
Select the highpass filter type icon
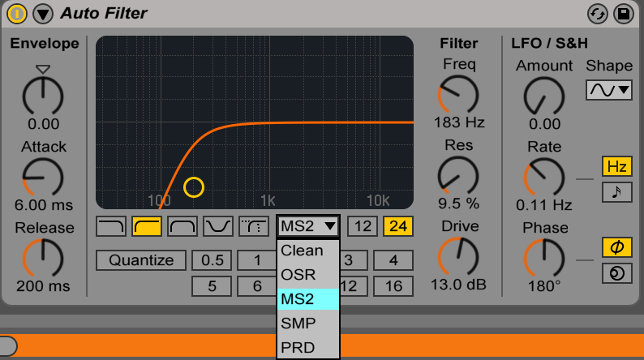coord(147,226)
